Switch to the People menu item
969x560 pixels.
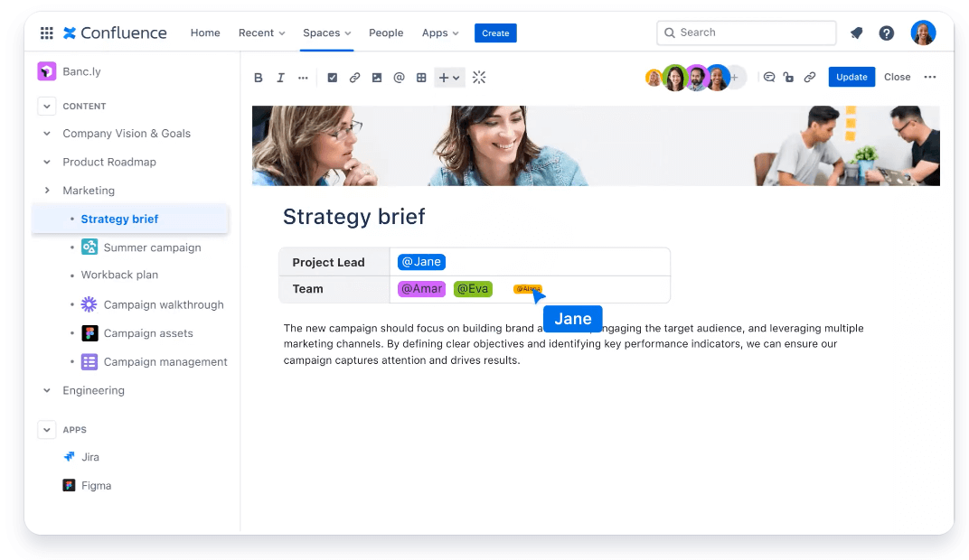coord(386,33)
